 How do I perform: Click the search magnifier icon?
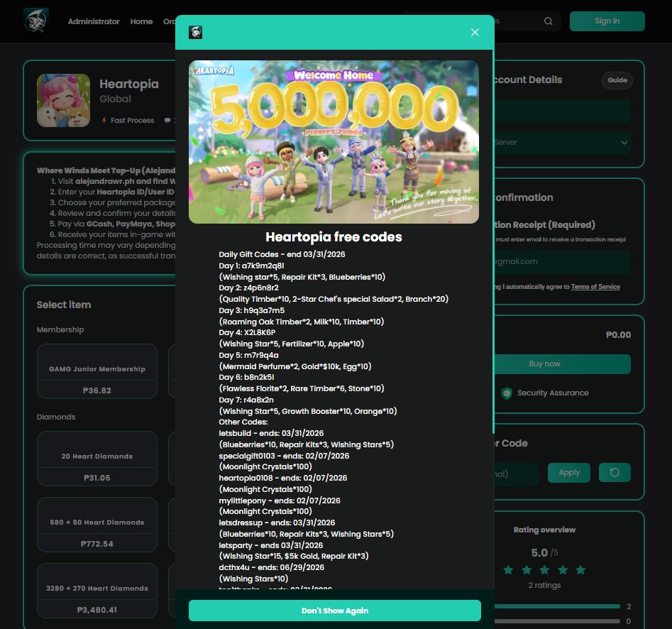(x=548, y=21)
